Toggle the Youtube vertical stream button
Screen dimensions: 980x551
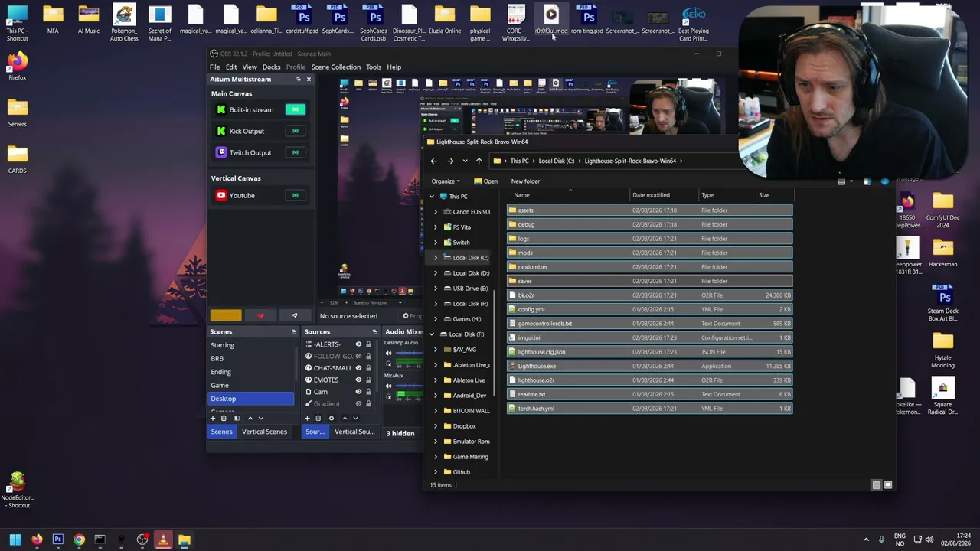[295, 195]
